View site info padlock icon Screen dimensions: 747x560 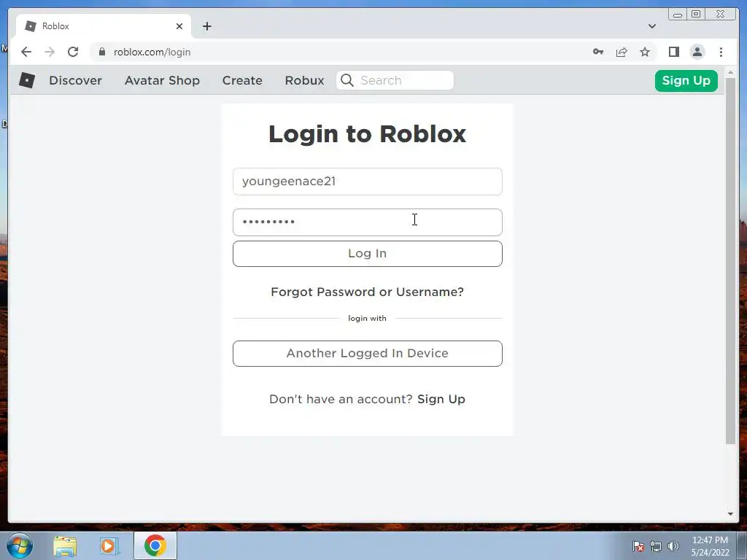pos(101,52)
